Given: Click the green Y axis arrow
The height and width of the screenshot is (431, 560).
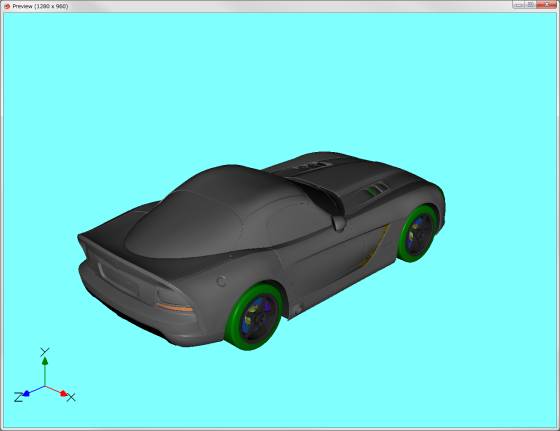Looking at the screenshot, I should (45, 361).
